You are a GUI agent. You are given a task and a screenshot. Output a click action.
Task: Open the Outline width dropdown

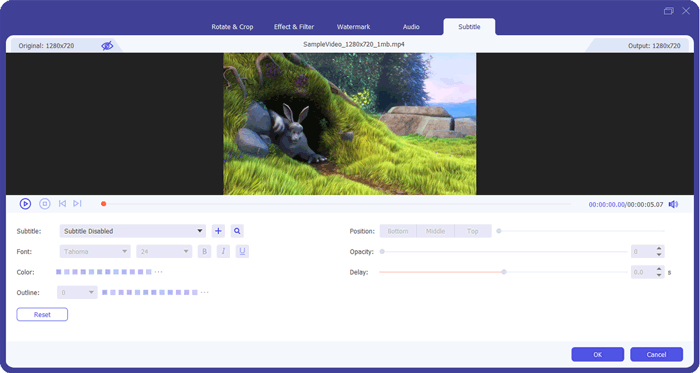[77, 293]
